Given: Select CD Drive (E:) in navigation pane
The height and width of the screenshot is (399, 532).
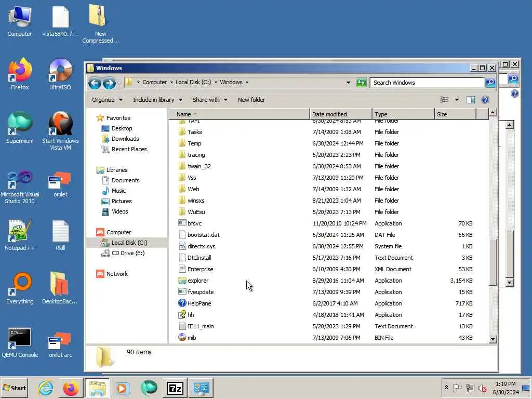Looking at the screenshot, I should pos(123,253).
